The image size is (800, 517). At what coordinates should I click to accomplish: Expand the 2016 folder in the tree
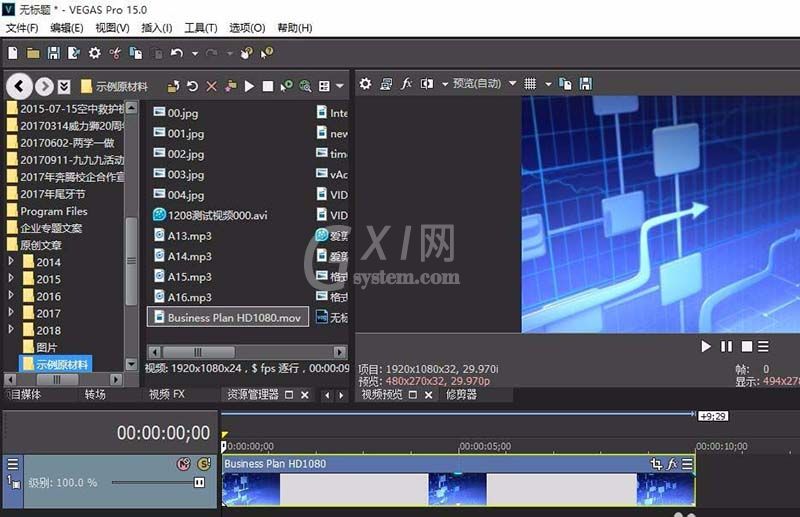[11, 295]
